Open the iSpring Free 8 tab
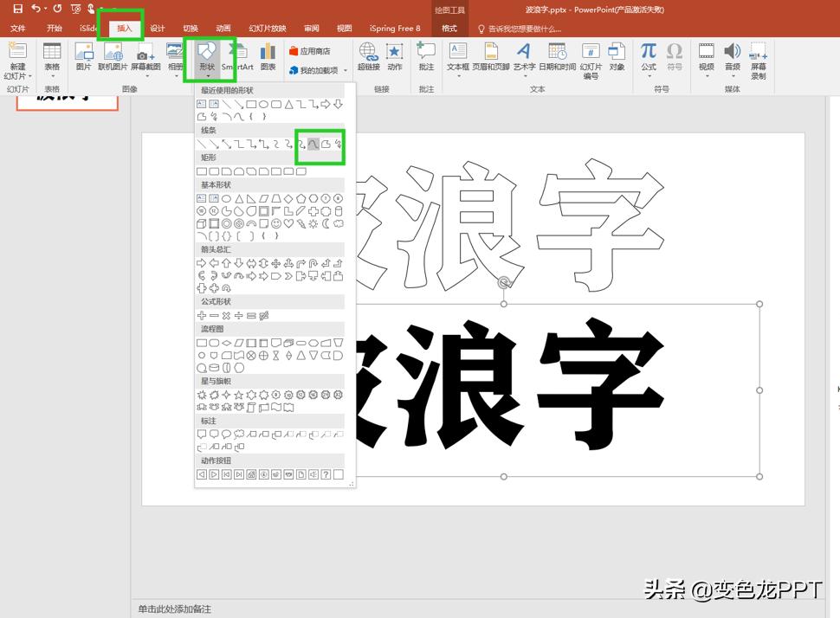Screen dimensions: 840x618 click(x=395, y=28)
